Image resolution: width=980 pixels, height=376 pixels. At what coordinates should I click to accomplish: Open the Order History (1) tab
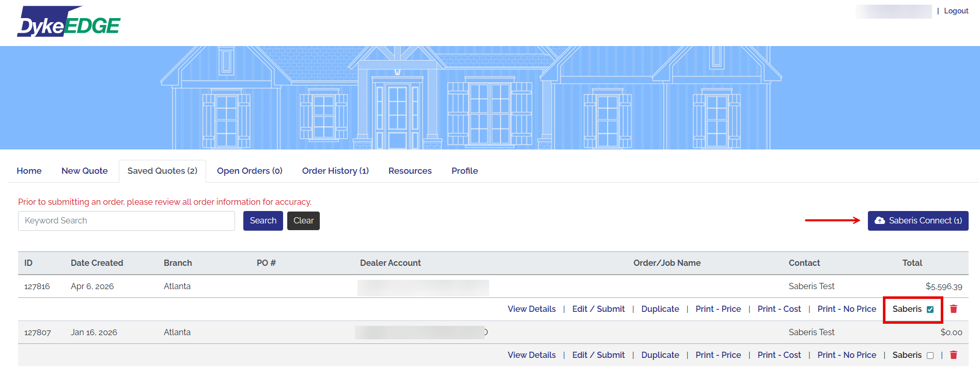point(335,171)
